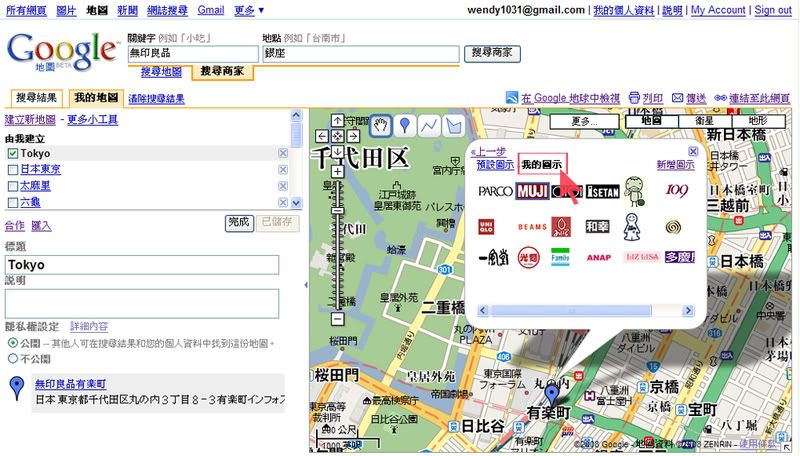Open the 更多 dropdown in top navigation
Image resolution: width=800 pixels, height=456 pixels.
tap(247, 10)
